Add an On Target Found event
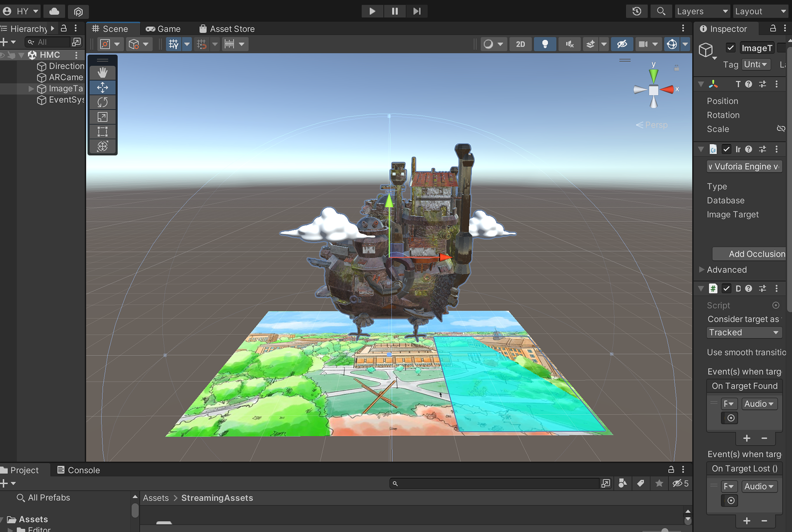 click(747, 438)
